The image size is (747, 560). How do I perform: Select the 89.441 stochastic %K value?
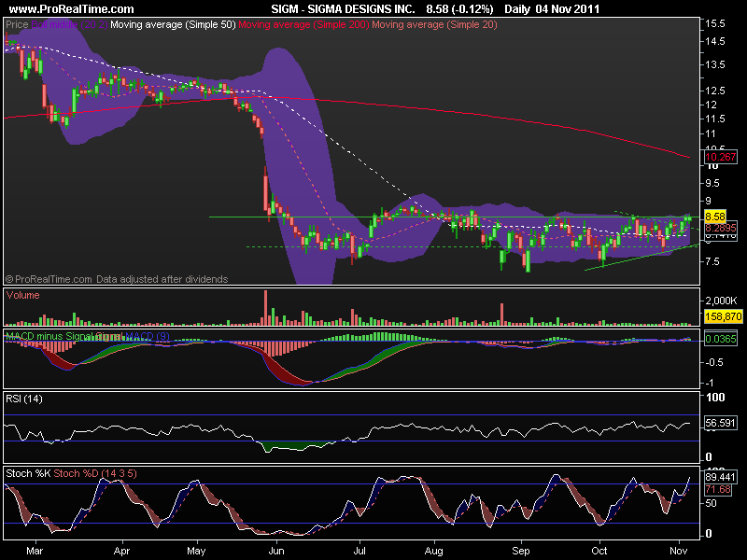tap(720, 478)
